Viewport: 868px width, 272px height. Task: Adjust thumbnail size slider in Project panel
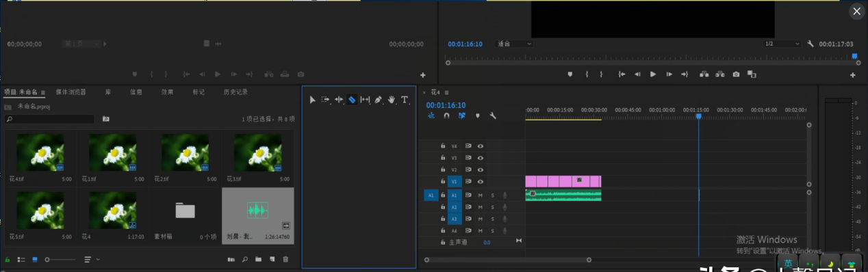click(61, 260)
